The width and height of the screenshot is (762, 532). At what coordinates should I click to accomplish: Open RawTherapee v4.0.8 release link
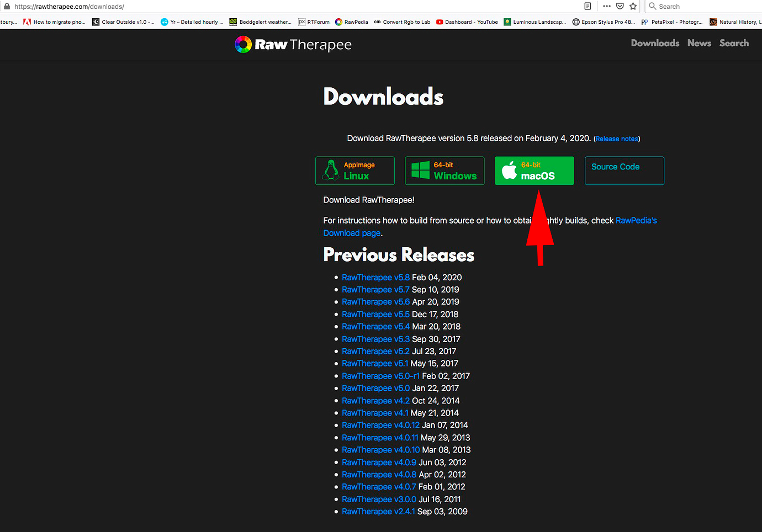click(379, 475)
